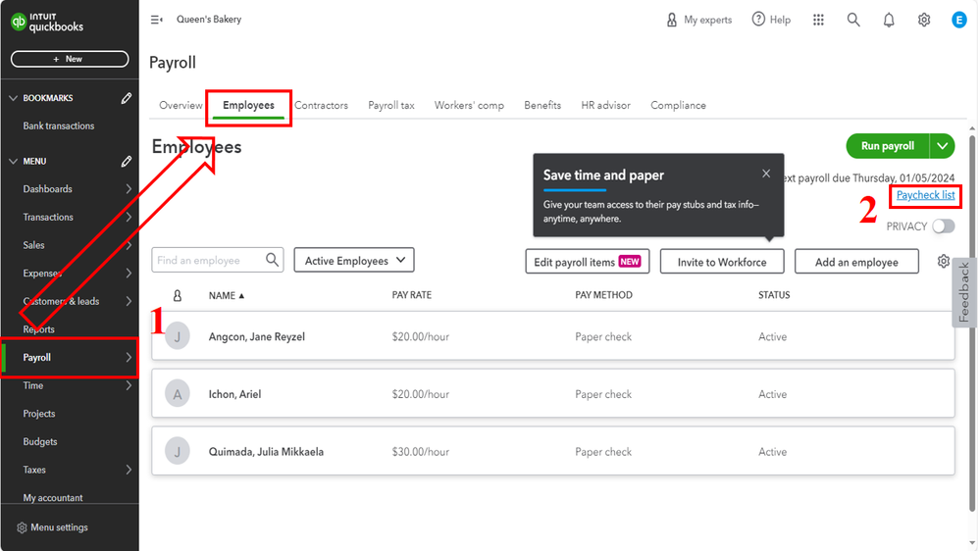Collapse the navigation menu hamburger icon

pyautogui.click(x=156, y=20)
